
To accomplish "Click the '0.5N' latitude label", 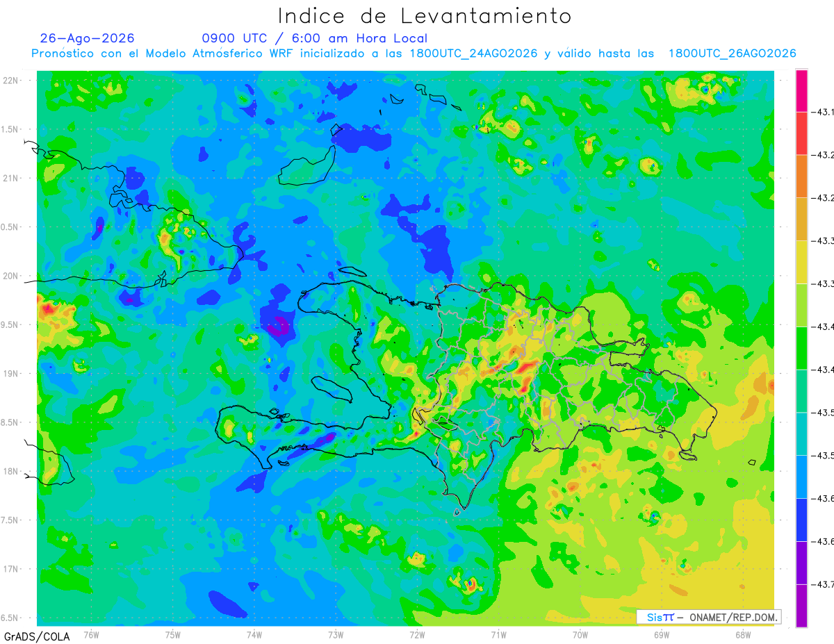I will [x=8, y=227].
